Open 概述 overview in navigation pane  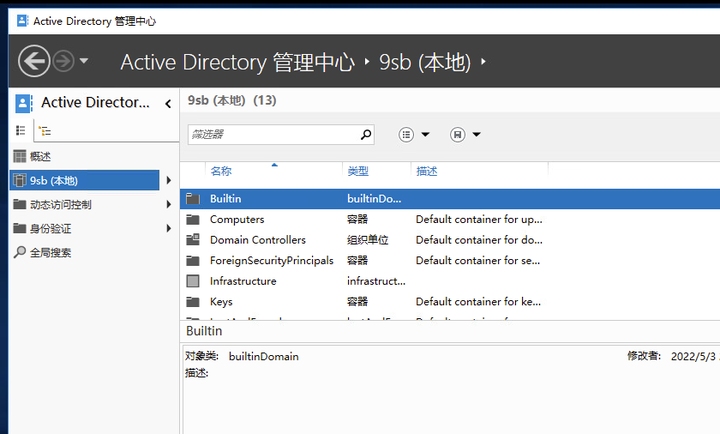coord(40,156)
